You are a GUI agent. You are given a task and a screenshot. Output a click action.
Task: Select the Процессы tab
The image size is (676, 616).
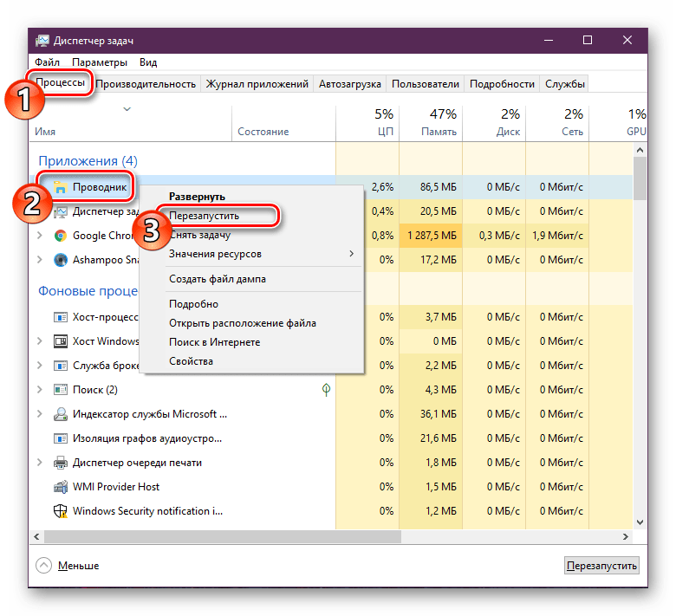coord(61,82)
